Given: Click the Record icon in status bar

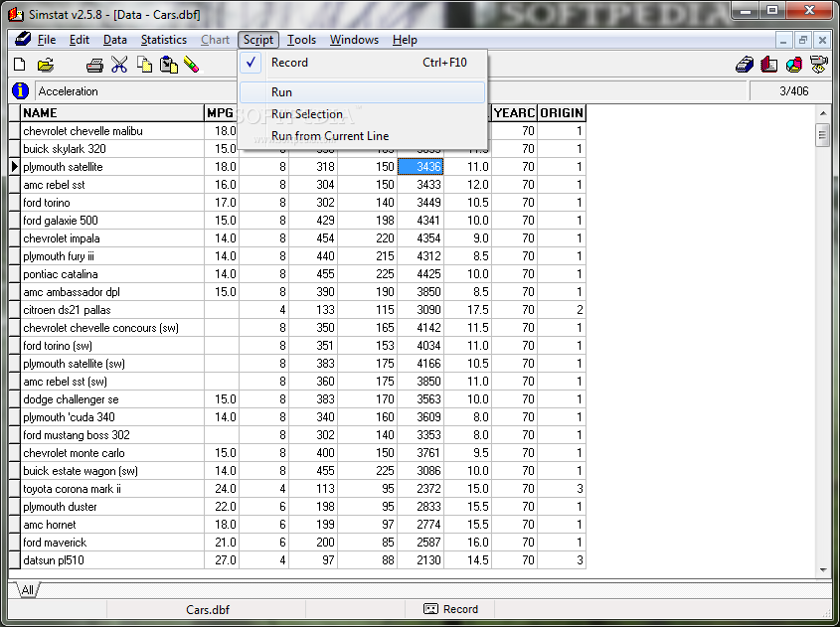Looking at the screenshot, I should point(430,609).
